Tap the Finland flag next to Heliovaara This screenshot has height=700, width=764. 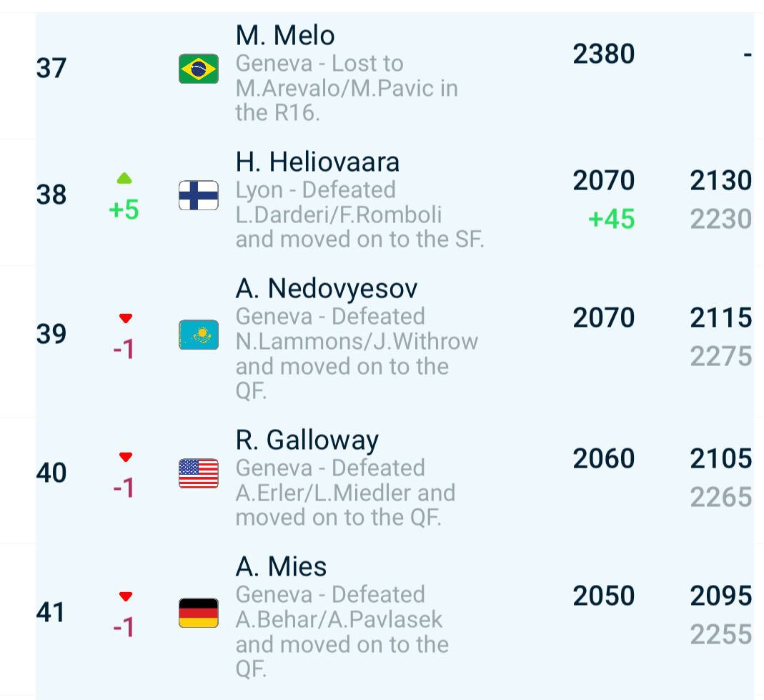[x=198, y=195]
